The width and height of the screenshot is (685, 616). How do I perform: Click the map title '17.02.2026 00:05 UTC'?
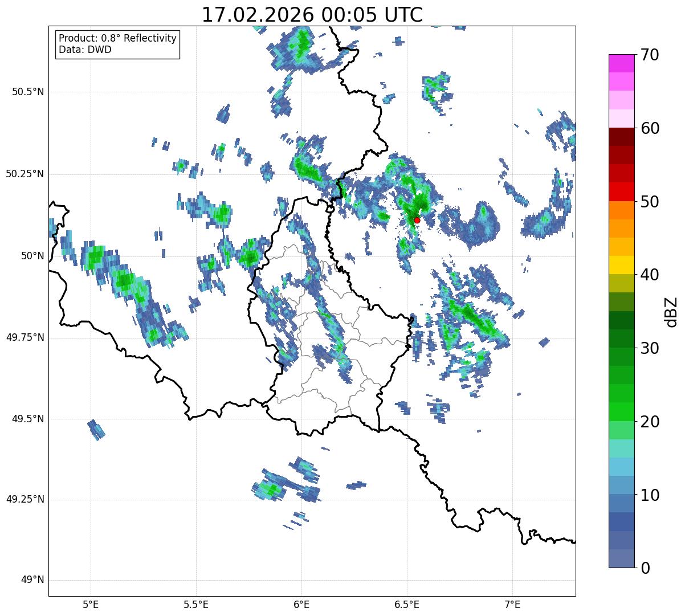pyautogui.click(x=312, y=15)
